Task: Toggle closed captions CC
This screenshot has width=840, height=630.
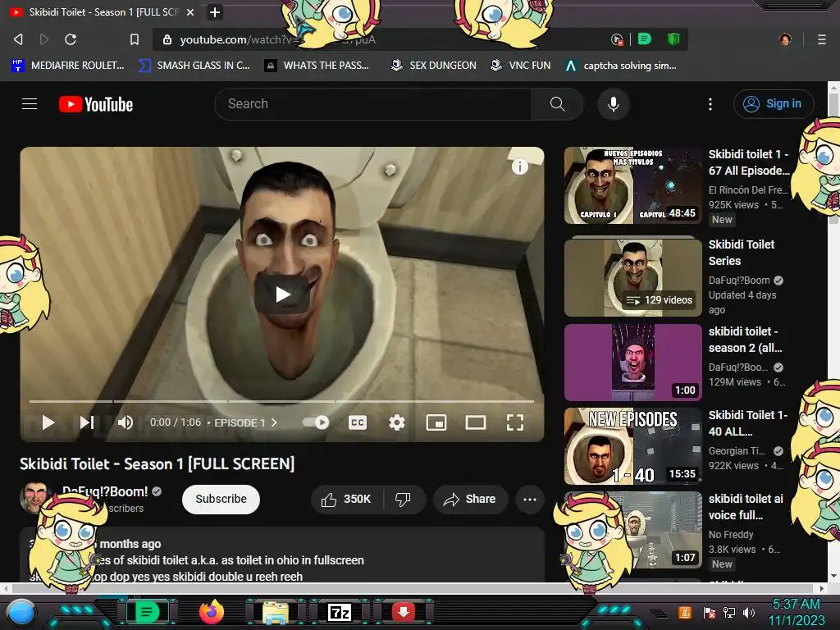Action: point(358,422)
